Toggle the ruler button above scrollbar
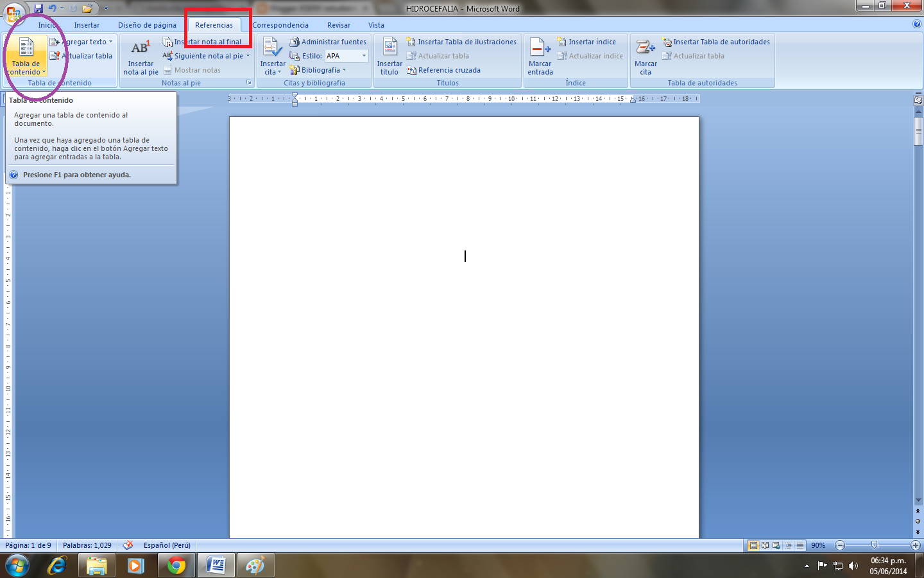This screenshot has width=924, height=578. (918, 100)
